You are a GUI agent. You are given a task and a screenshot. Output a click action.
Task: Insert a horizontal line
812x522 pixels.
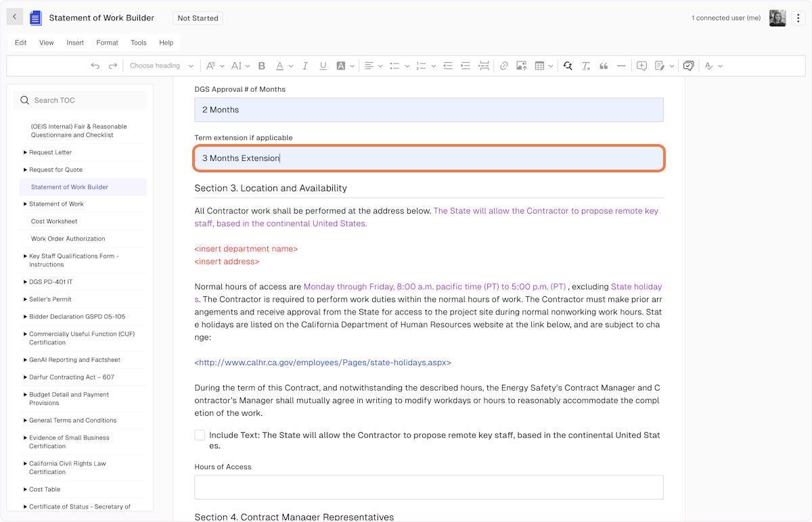pyautogui.click(x=621, y=66)
